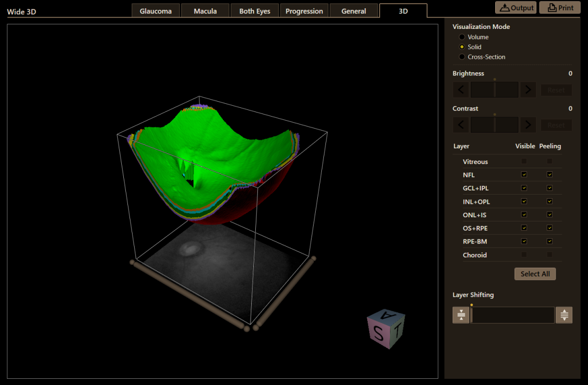Click the Print button
The image size is (588, 385).
559,8
